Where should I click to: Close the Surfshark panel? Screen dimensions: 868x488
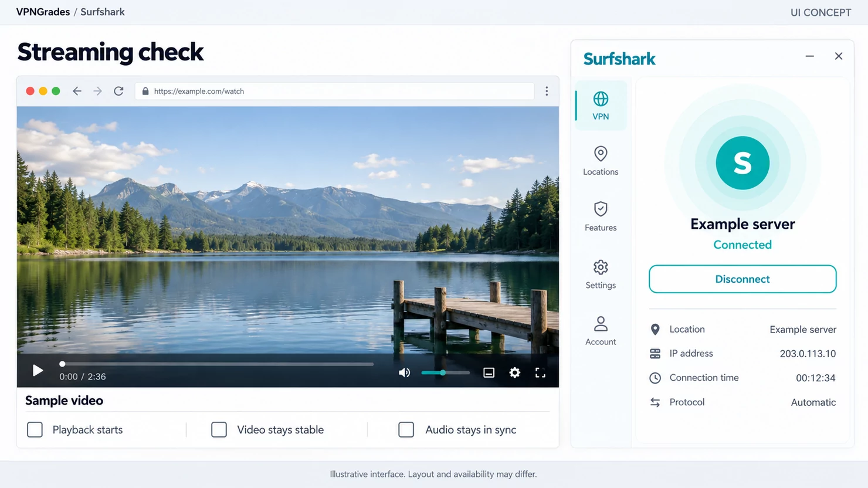[839, 56]
